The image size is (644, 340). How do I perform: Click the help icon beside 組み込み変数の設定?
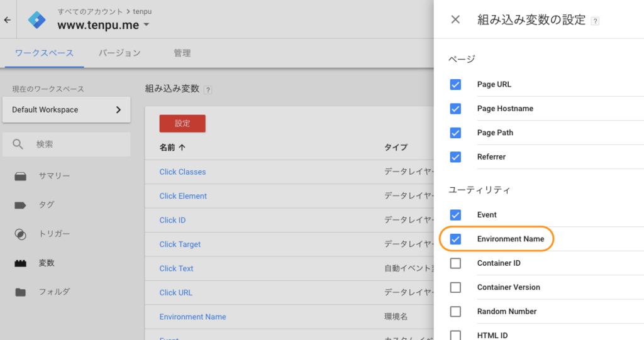pos(595,21)
